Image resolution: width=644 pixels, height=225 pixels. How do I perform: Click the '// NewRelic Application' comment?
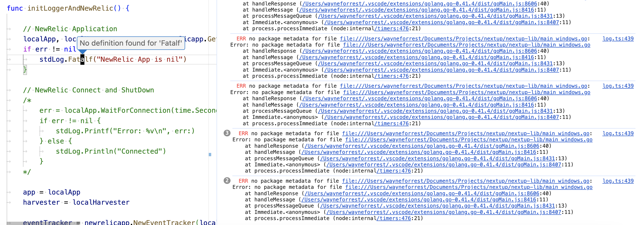70,29
